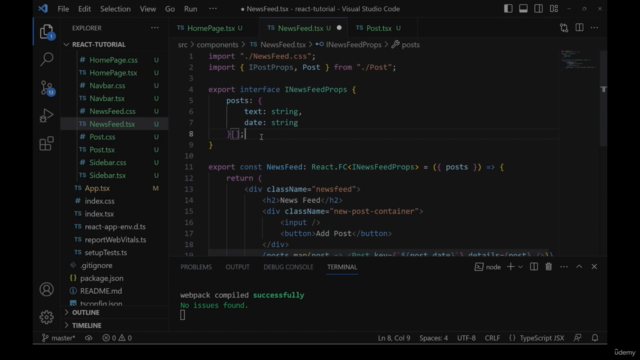Open editor More Actions ellipsis
The width and height of the screenshot is (640, 360).
[x=594, y=28]
